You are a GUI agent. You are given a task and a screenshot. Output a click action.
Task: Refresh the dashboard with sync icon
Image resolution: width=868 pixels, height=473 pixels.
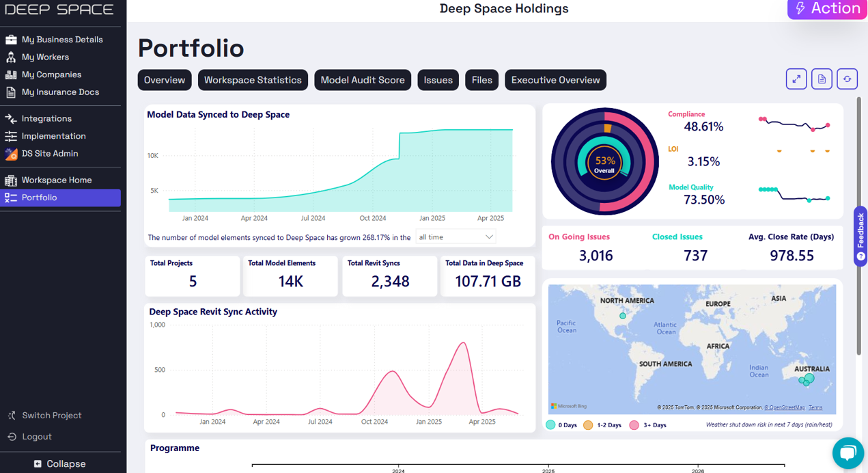847,79
